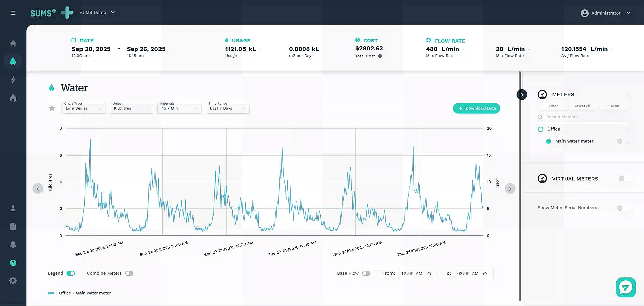
Task: Go to the Home dashboard icon
Action: click(x=13, y=43)
